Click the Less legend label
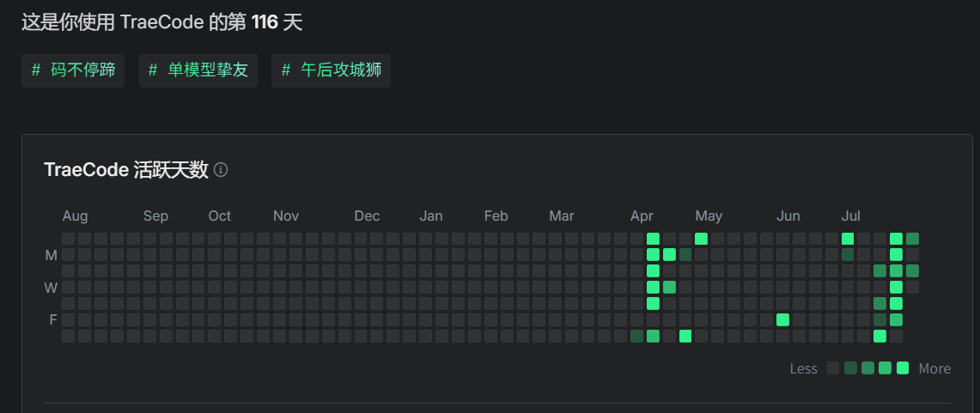 [x=803, y=368]
